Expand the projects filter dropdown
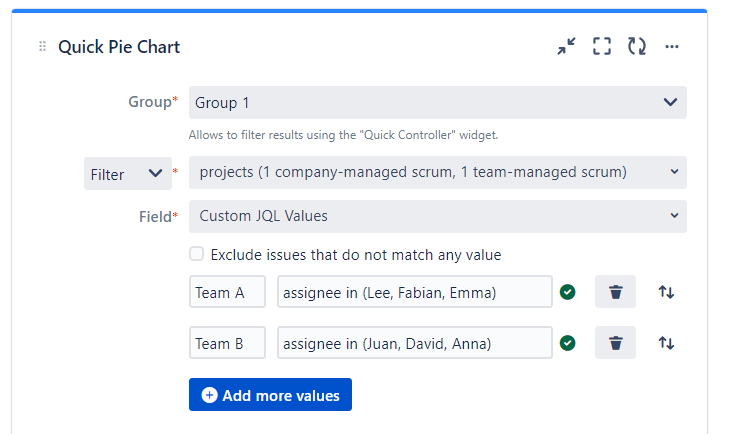This screenshot has width=732, height=434. pos(437,172)
